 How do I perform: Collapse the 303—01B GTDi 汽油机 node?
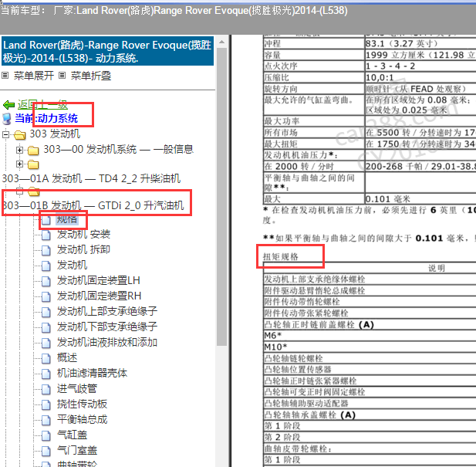click(19, 191)
